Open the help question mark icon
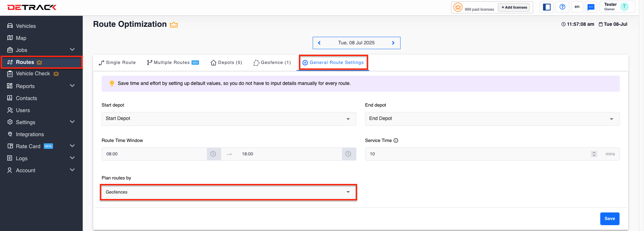This screenshot has height=231, width=644. point(562,7)
